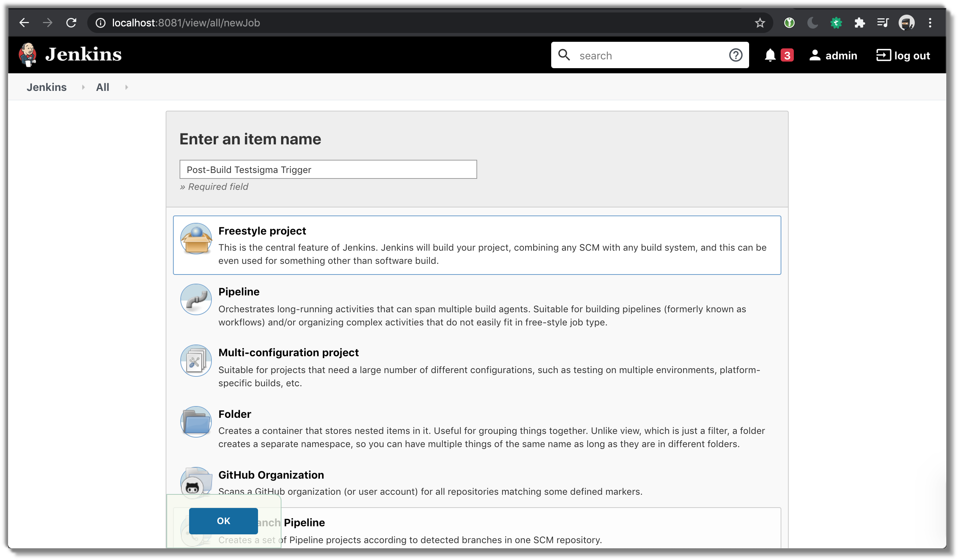This screenshot has width=958, height=560.
Task: Click the Pipeline pipe icon
Action: pyautogui.click(x=196, y=299)
